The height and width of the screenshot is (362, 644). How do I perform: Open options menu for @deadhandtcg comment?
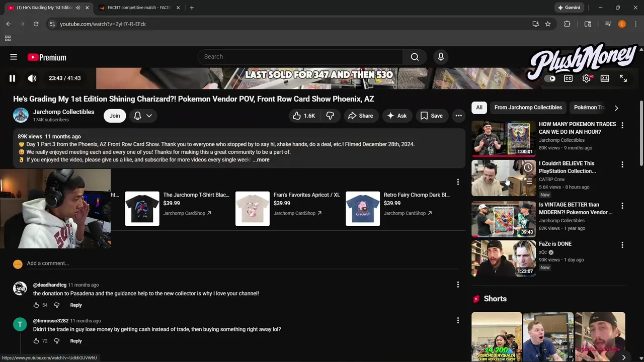[458, 285]
